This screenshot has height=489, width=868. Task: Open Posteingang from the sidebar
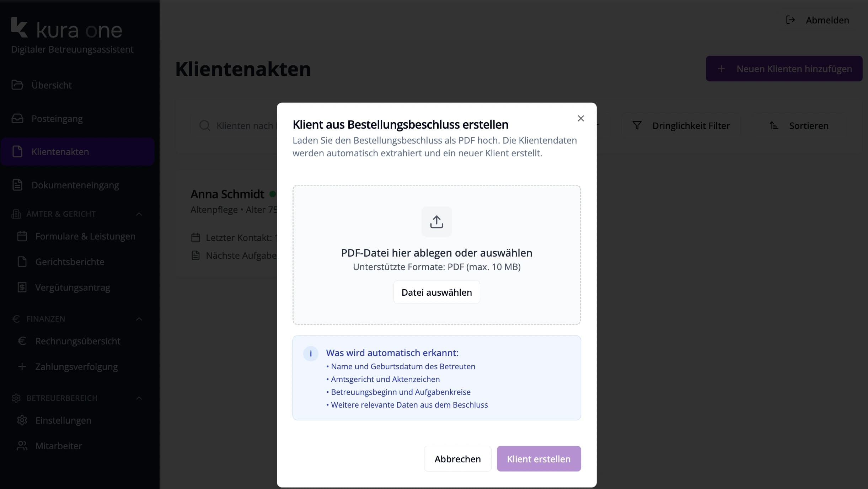[57, 119]
